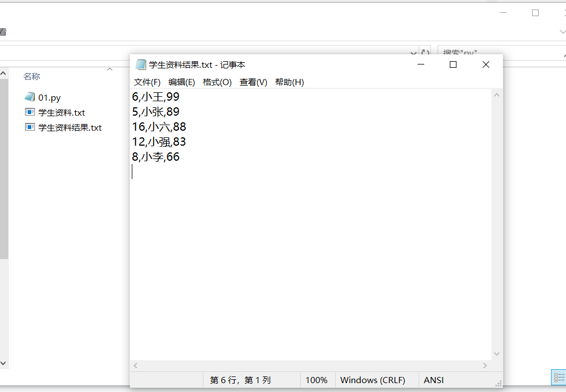The image size is (566, 392).
Task: Switch Explorer to details view icon
Action: pos(559,378)
